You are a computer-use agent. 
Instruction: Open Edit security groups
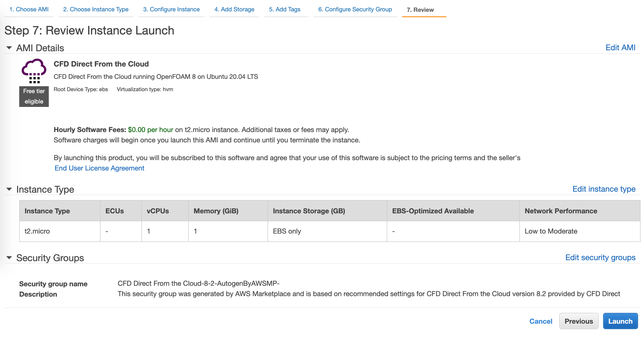pyautogui.click(x=600, y=258)
